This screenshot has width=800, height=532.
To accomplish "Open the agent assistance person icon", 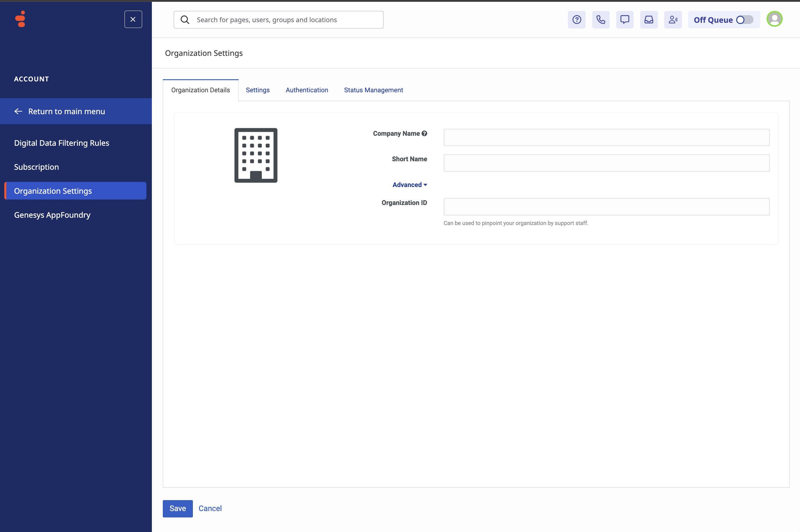I will tap(673, 20).
